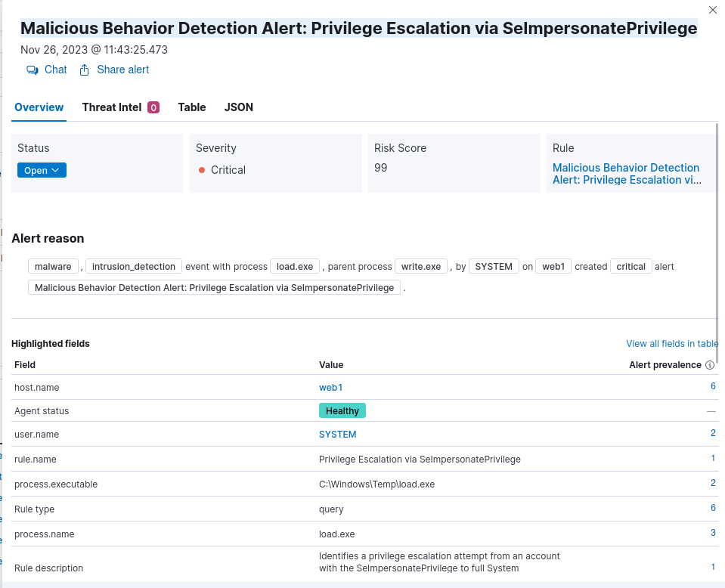The height and width of the screenshot is (588, 725).
Task: Close the alert details flyout
Action: (x=712, y=10)
